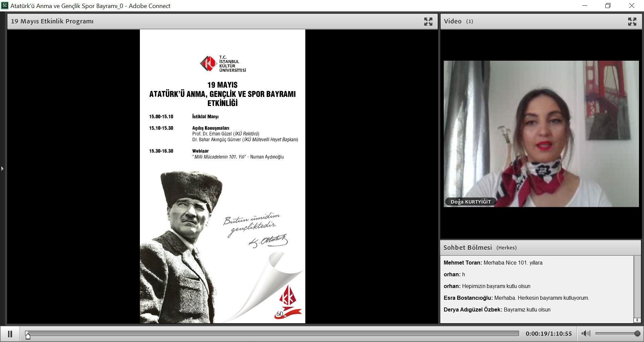Click the İstanbul Kültür Üniversitesi logo on slide
Screen dimensions: 644x342
(223, 63)
